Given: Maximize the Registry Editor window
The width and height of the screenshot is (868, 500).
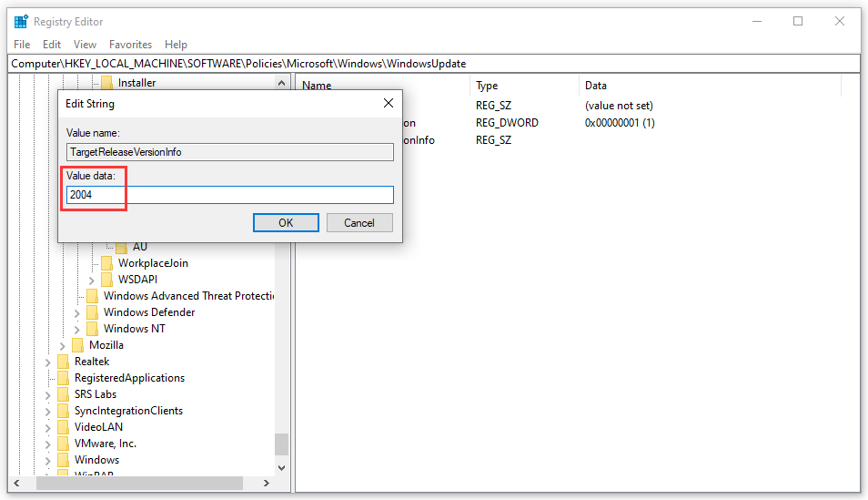Looking at the screenshot, I should tap(798, 22).
